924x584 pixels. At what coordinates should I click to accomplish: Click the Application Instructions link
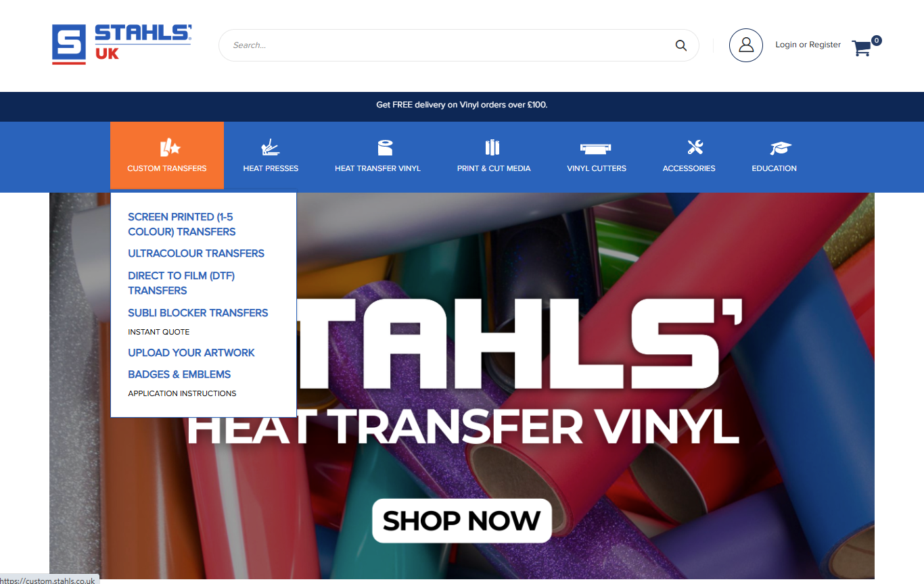pos(182,393)
